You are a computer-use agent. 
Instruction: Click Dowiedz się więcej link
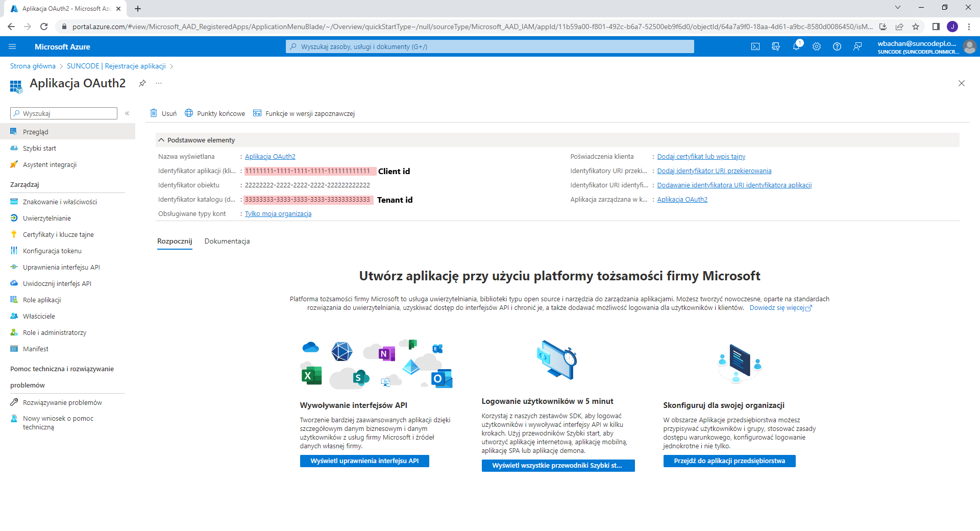780,308
